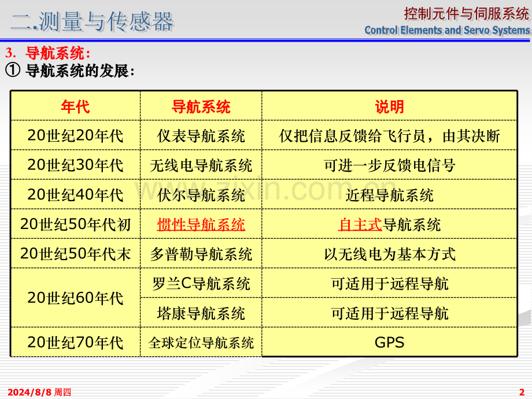Screen dimensions: 532x399
Task: Select the GPS description cell
Action: click(x=390, y=342)
